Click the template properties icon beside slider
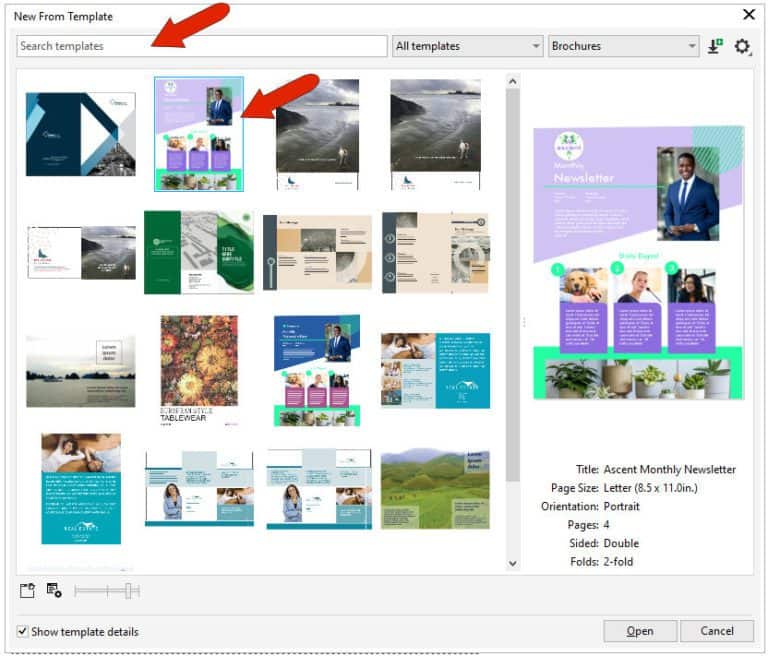 [x=54, y=591]
